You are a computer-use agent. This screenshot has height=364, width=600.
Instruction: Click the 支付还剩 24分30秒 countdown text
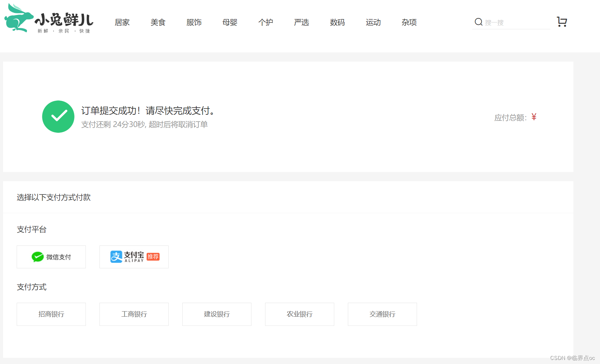144,125
